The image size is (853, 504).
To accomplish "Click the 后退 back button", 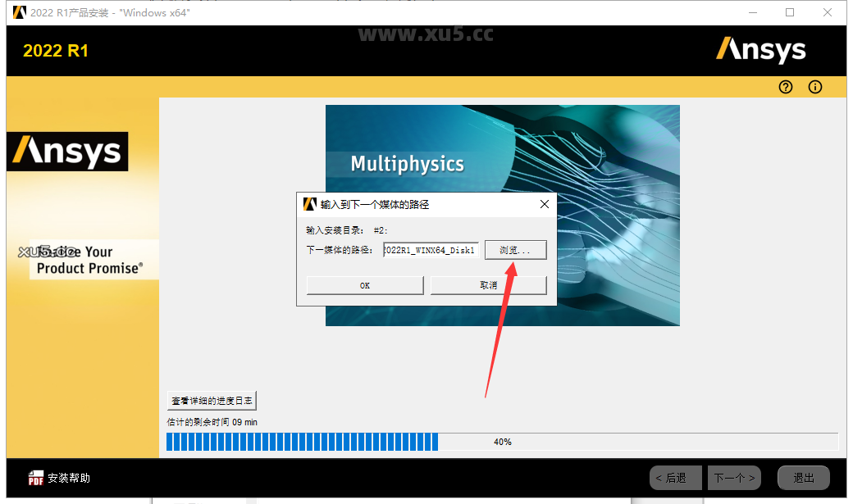I will pyautogui.click(x=675, y=477).
